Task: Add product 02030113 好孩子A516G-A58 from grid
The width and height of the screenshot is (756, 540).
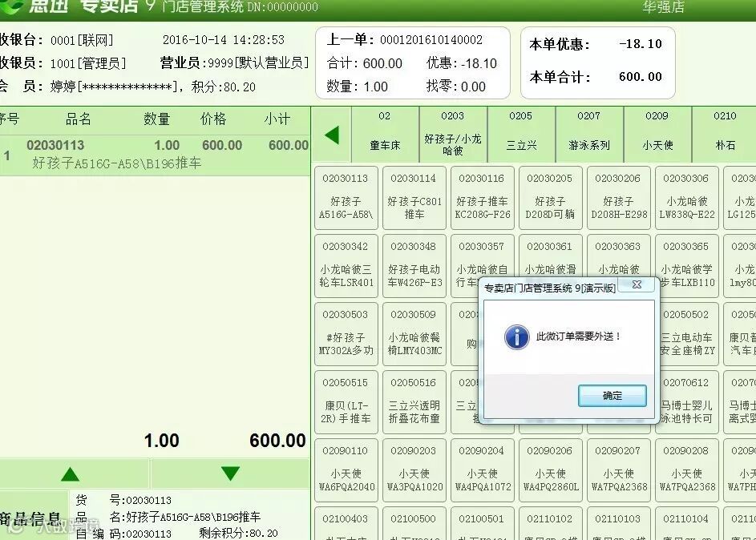Action: [346, 198]
